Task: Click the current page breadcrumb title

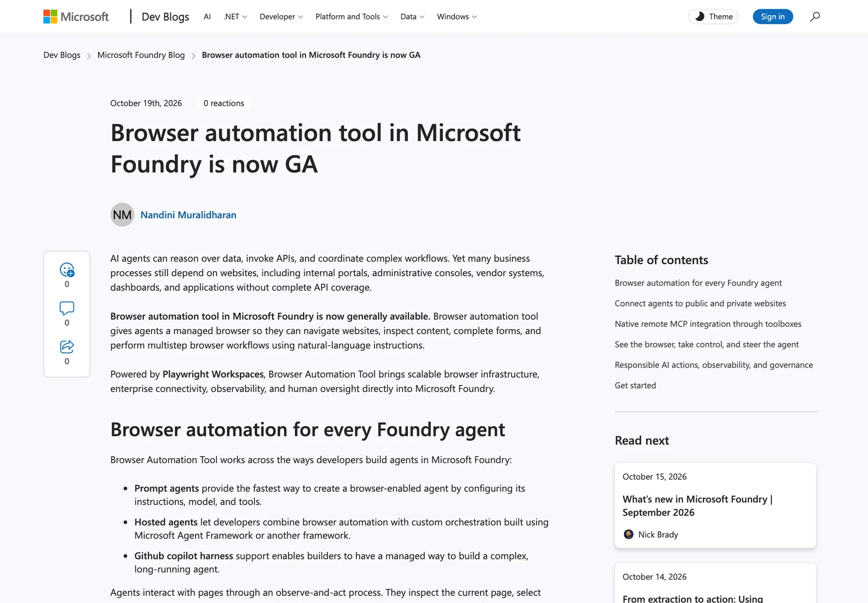Action: pos(311,55)
